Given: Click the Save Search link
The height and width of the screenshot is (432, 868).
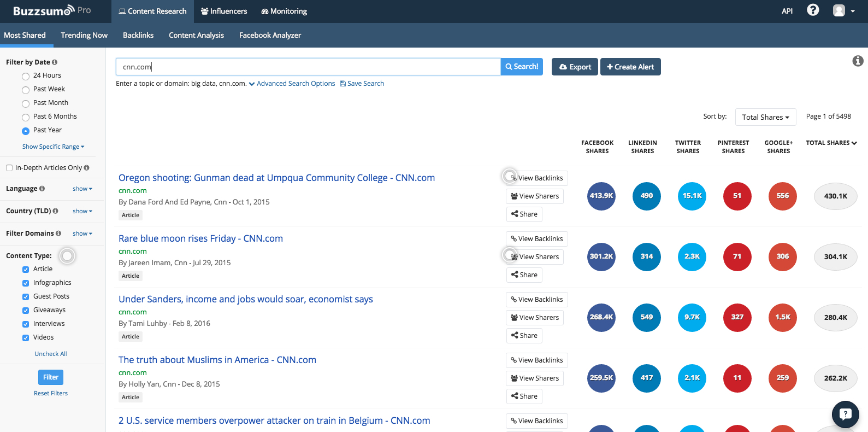Looking at the screenshot, I should pos(362,84).
